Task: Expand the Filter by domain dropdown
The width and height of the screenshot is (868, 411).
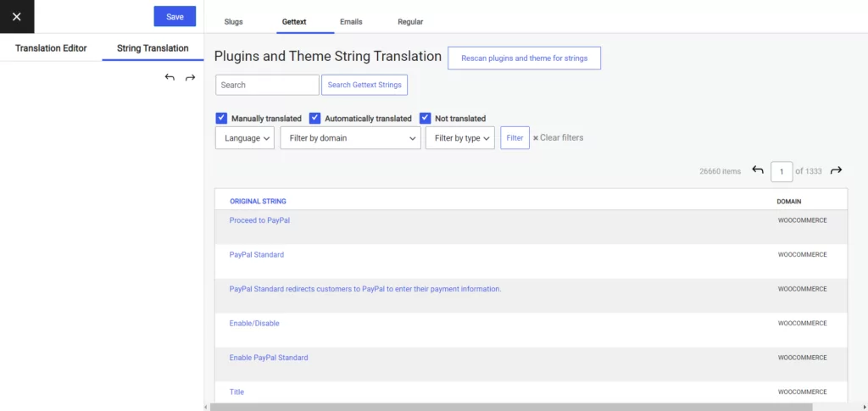Action: click(x=350, y=138)
